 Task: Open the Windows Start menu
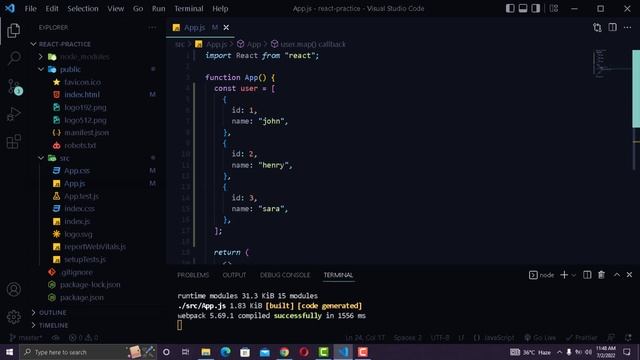tap(9, 352)
